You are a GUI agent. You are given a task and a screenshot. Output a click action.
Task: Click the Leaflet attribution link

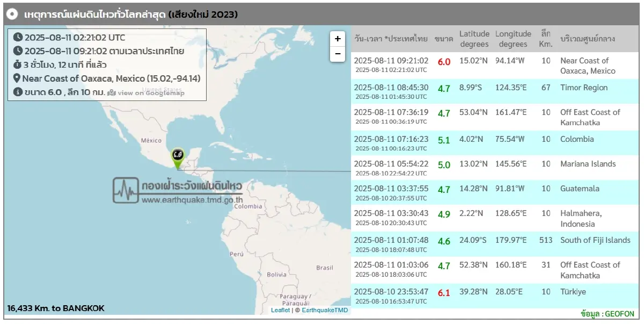coord(280,310)
